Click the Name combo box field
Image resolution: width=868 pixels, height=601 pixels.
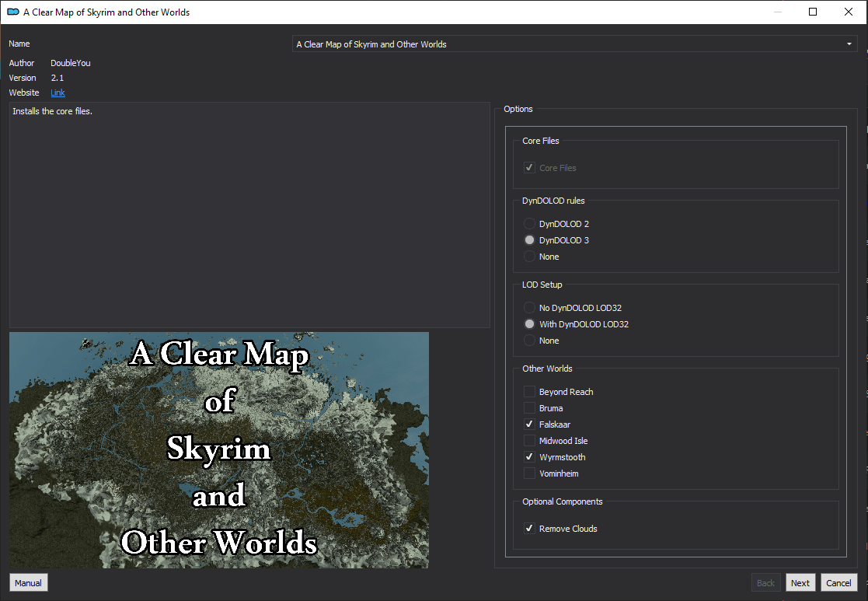click(x=574, y=44)
